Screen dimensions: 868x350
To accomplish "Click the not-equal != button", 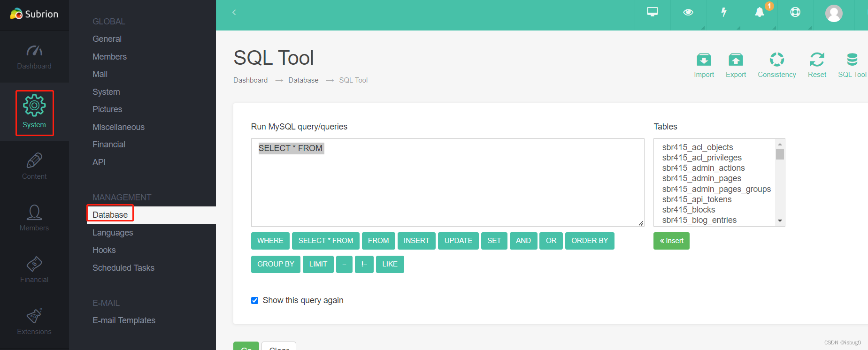I will tap(364, 264).
